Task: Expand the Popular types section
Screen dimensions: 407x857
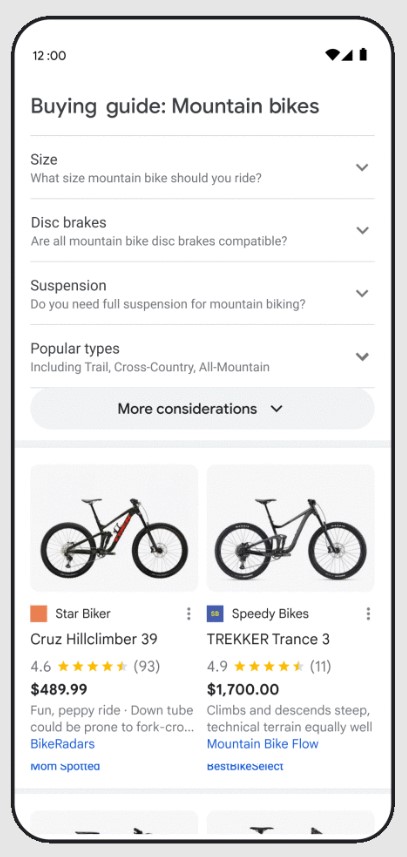Action: pos(202,356)
